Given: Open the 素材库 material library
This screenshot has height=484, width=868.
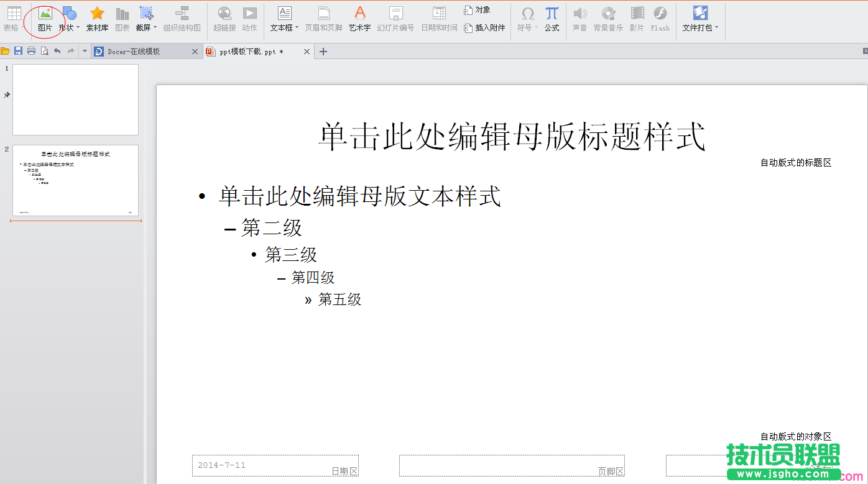Looking at the screenshot, I should coord(96,17).
